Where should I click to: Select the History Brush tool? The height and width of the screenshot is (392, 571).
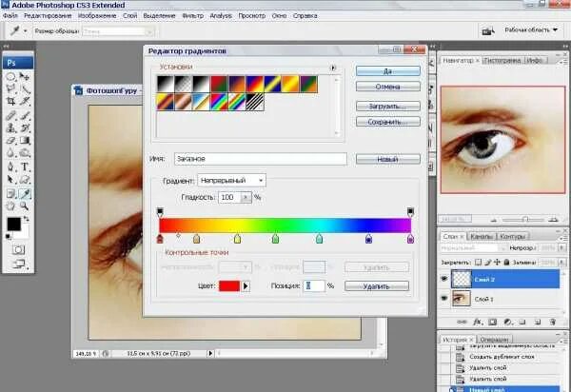25,128
